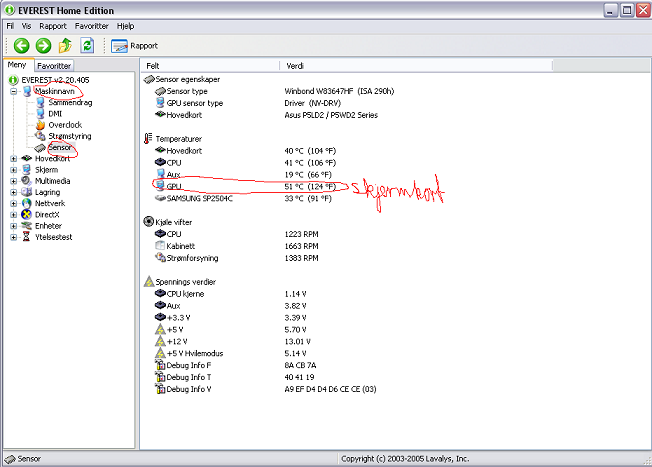Click the green Back arrow button
The image size is (652, 467).
click(x=22, y=46)
